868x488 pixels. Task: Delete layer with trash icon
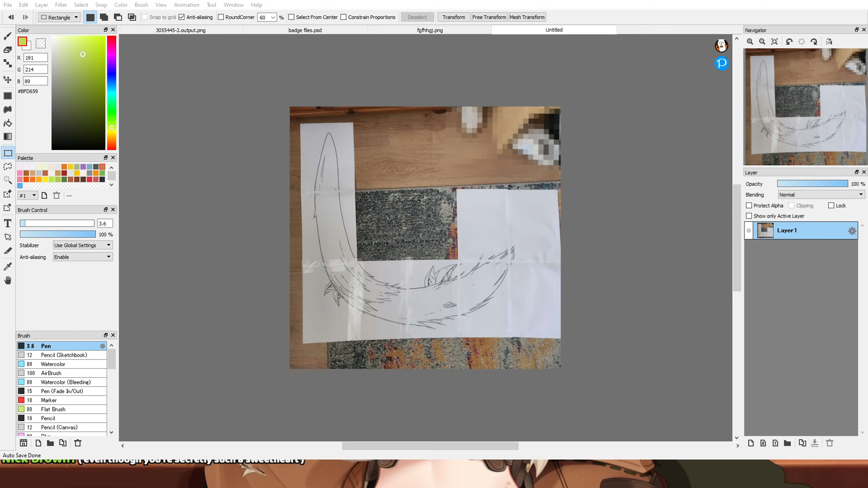click(830, 443)
